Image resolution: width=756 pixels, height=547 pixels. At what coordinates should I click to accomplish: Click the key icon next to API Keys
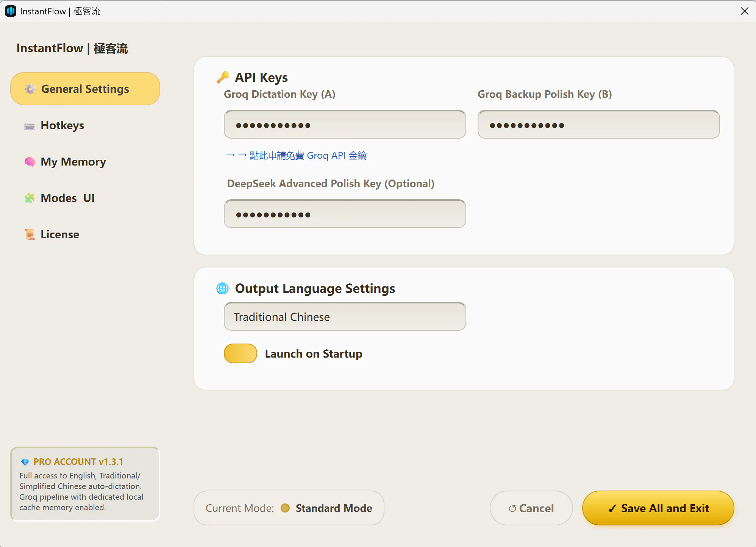click(x=223, y=77)
